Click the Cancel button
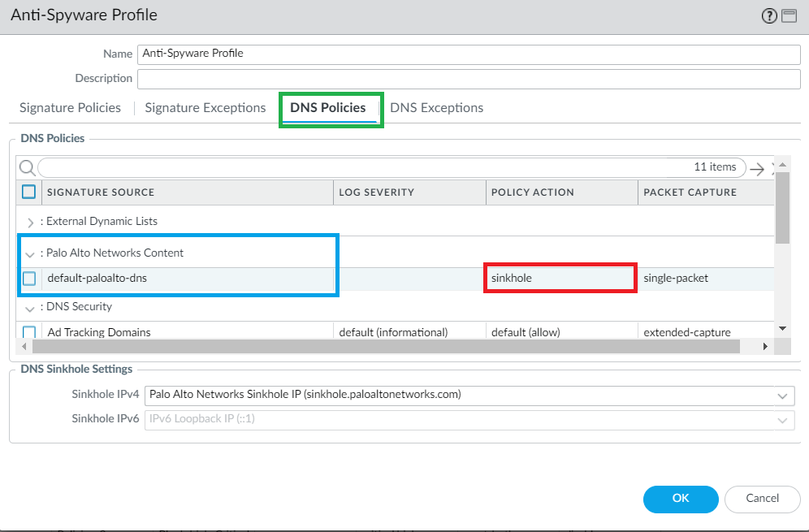The image size is (809, 532). pyautogui.click(x=762, y=499)
